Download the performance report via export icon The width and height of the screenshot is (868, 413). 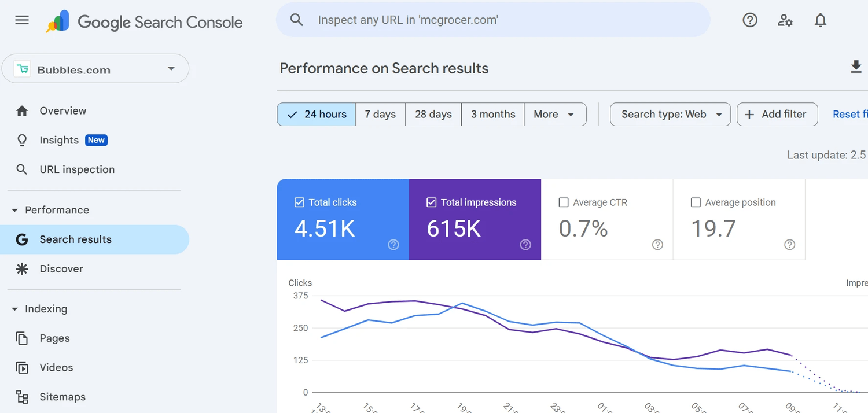pos(856,67)
